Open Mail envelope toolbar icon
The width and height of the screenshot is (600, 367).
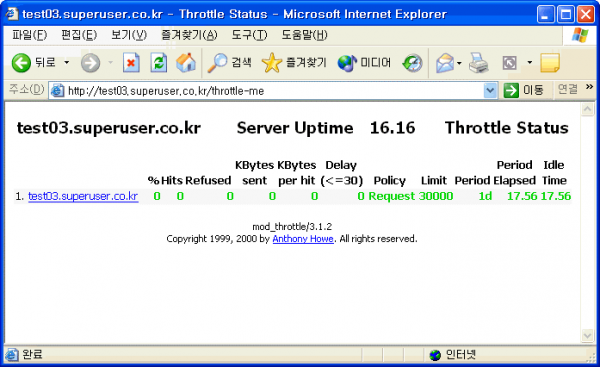(445, 63)
